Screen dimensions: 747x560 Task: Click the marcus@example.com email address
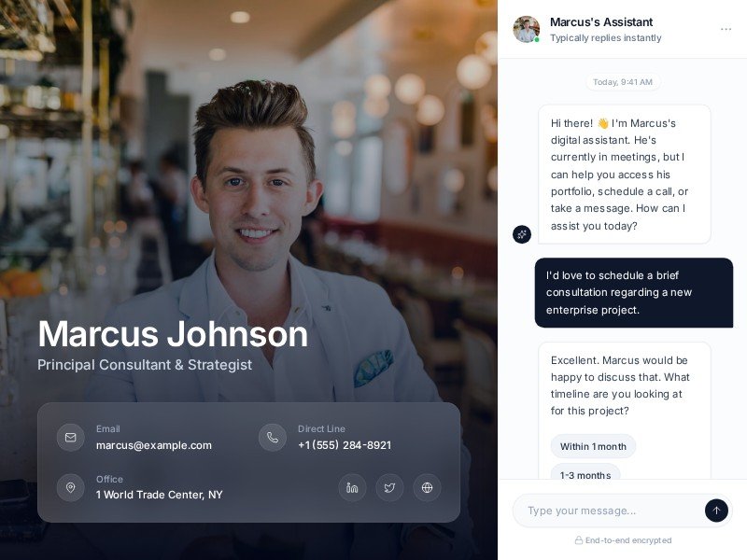[154, 445]
